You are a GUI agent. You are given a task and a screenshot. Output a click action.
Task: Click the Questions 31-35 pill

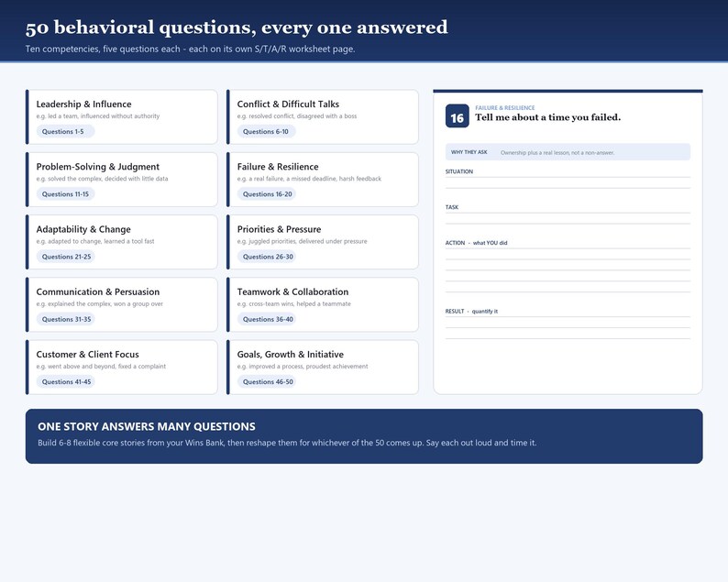(x=66, y=319)
